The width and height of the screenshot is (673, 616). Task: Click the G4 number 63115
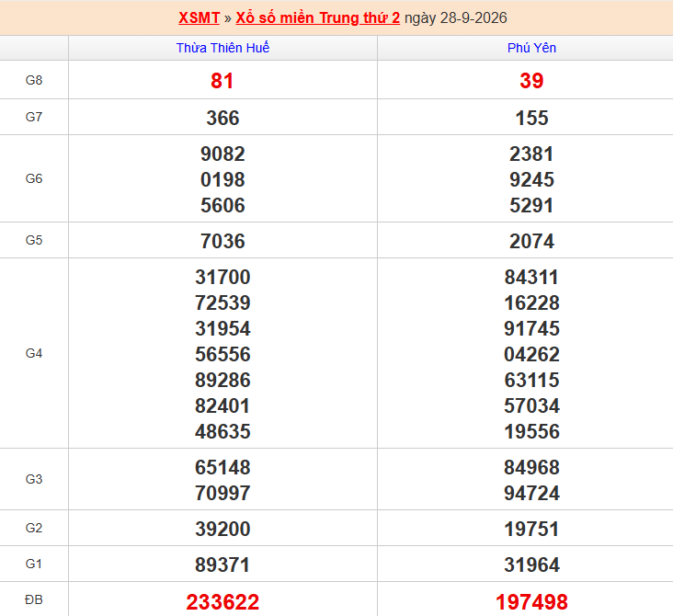pos(531,381)
